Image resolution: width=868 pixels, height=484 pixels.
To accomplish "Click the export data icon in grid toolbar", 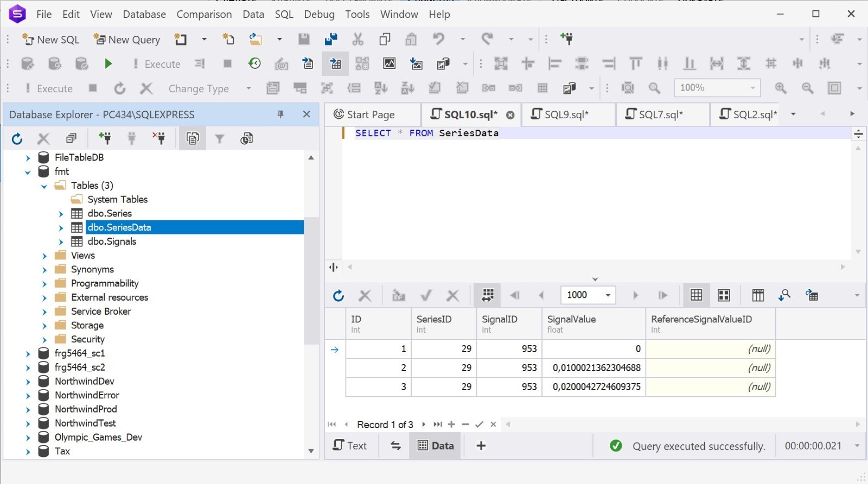I will [x=812, y=295].
